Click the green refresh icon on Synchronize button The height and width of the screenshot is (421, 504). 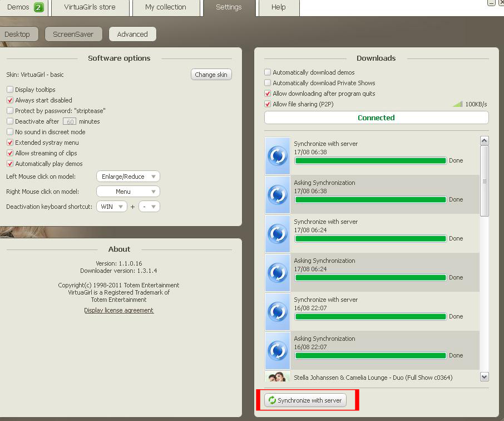pyautogui.click(x=272, y=400)
